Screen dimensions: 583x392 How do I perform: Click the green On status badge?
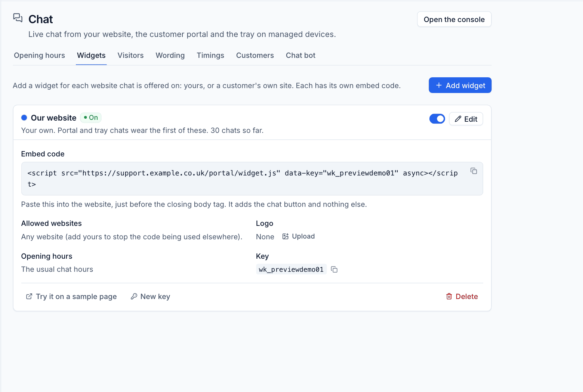tap(91, 118)
